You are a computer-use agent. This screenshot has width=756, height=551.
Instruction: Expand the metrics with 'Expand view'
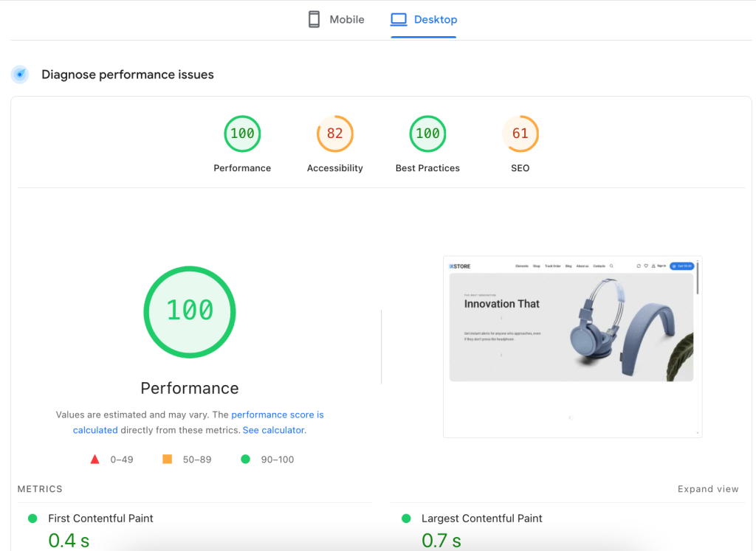pyautogui.click(x=707, y=489)
